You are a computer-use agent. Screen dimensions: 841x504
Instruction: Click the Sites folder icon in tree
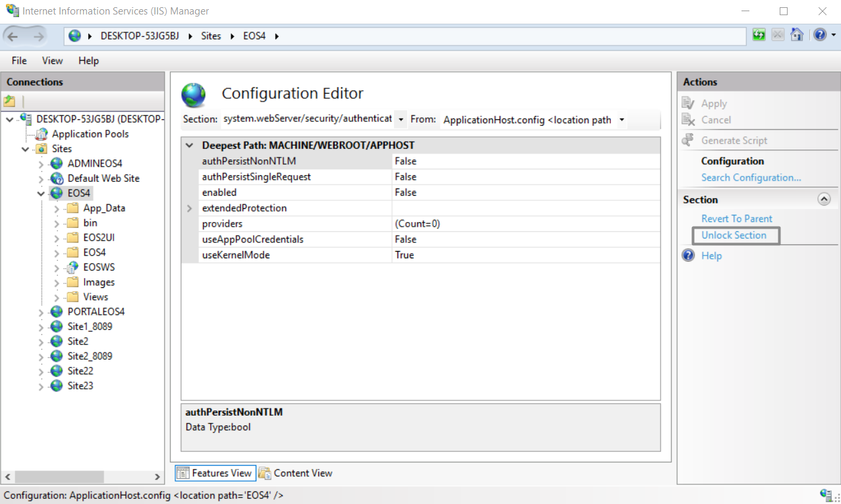(x=42, y=149)
